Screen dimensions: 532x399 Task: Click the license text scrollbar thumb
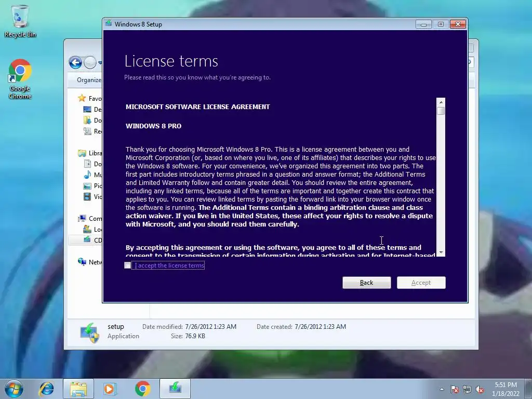pyautogui.click(x=441, y=111)
